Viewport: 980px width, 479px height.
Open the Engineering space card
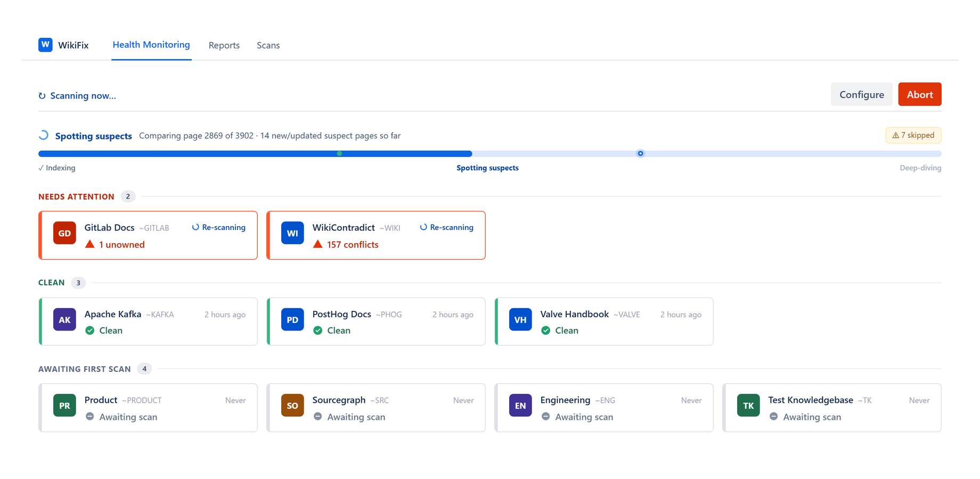pos(604,408)
